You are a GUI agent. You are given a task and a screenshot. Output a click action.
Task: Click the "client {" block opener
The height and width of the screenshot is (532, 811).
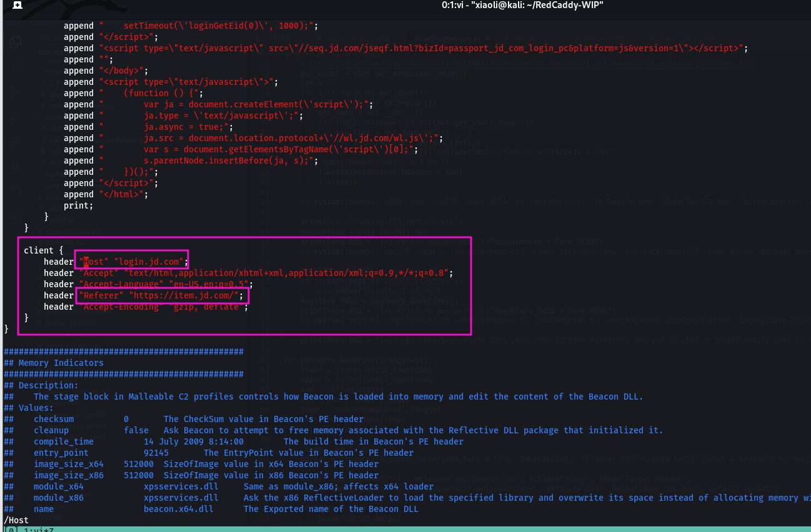[44, 250]
